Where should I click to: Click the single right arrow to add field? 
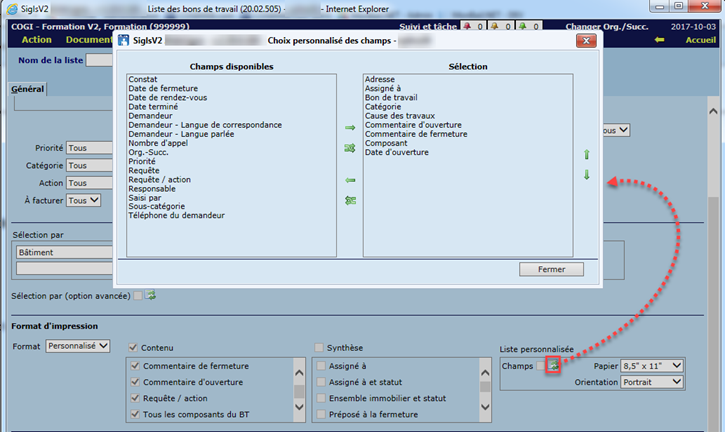[x=350, y=128]
